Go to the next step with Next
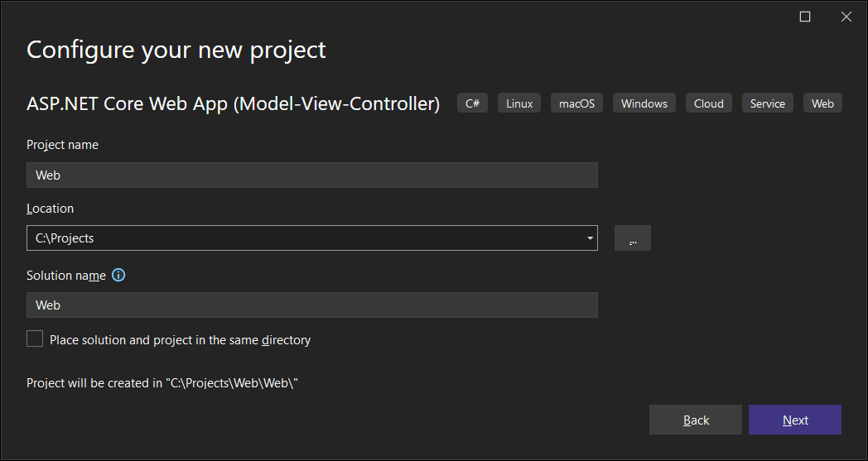868x461 pixels. [x=795, y=420]
